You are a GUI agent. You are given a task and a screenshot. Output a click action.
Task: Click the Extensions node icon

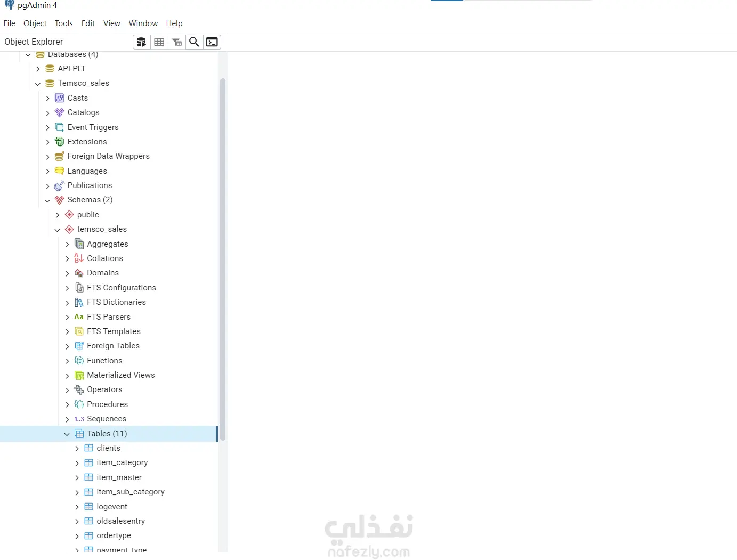[x=60, y=142]
